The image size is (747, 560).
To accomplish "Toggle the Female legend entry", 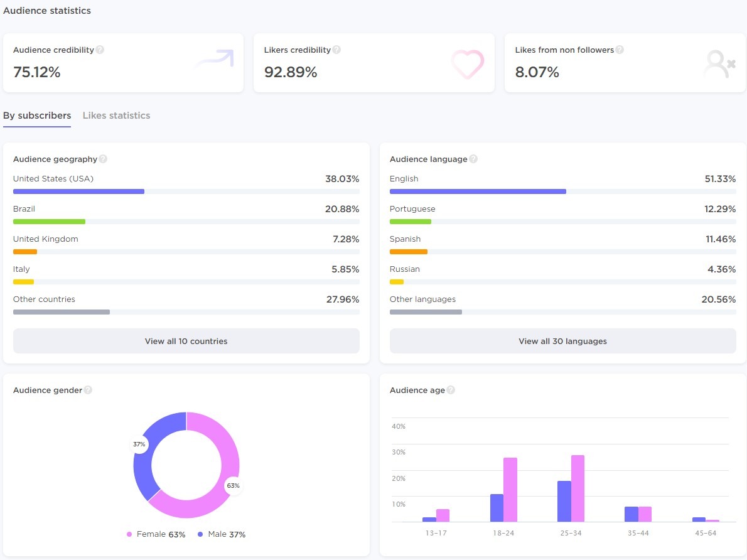I will pos(157,534).
